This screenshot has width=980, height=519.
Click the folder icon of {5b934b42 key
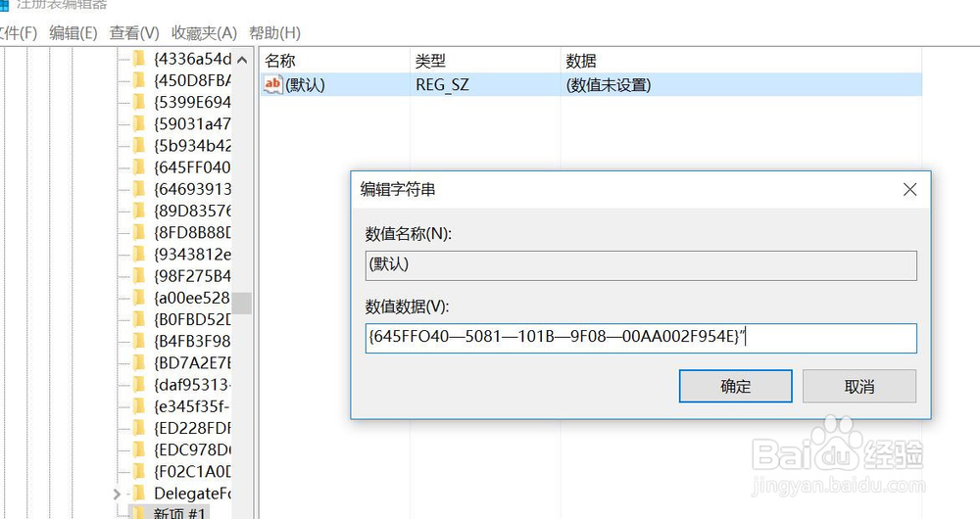(x=139, y=146)
